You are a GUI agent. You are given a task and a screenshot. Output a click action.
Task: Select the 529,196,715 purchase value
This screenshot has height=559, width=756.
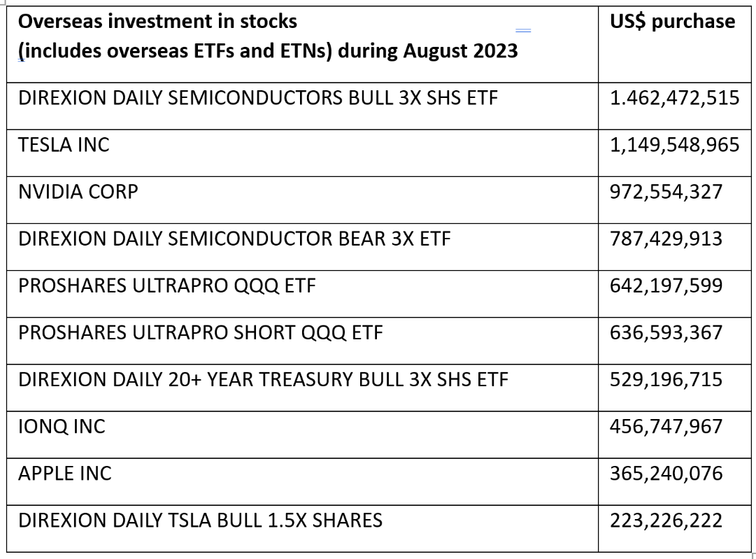[666, 379]
